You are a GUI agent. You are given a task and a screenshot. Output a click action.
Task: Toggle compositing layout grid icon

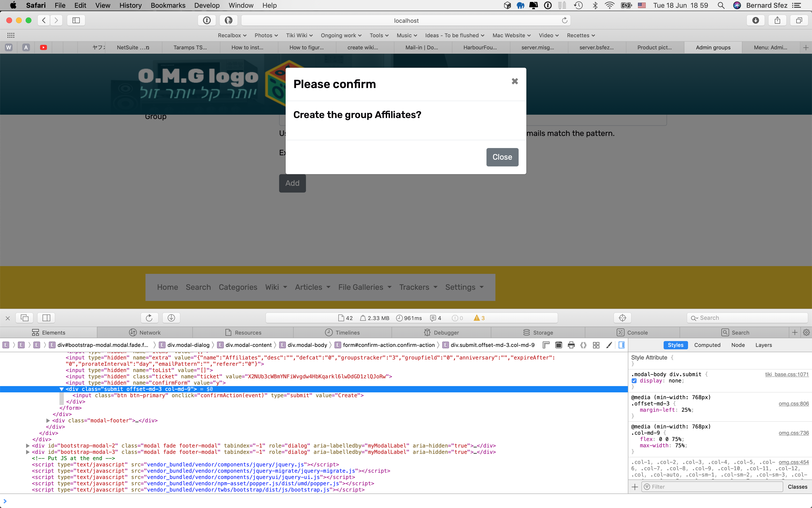click(x=596, y=345)
